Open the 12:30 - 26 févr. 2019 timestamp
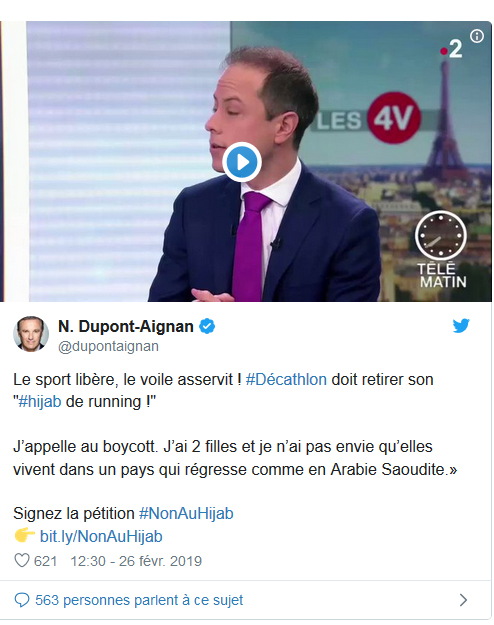This screenshot has width=494, height=625. [x=136, y=561]
